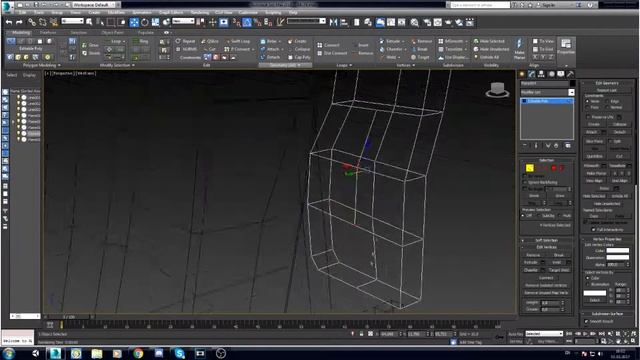Open the Utilities hammer panel tab
Screen dimensions: 640x360
pos(570,74)
